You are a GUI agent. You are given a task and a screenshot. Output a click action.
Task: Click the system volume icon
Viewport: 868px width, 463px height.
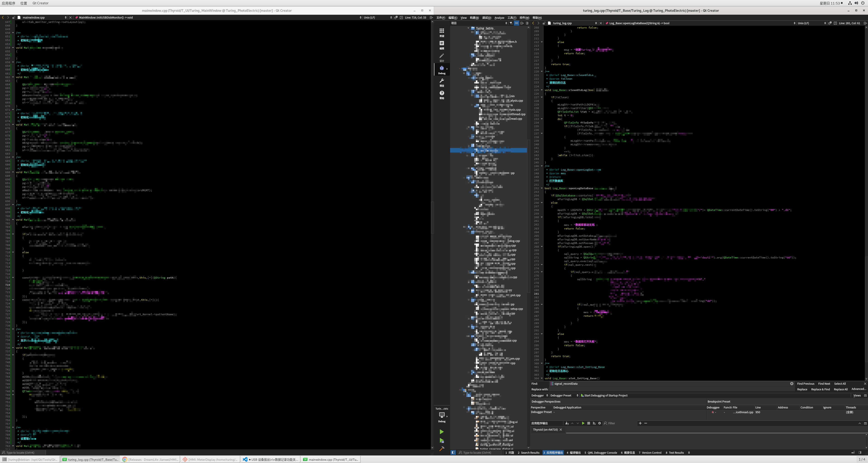click(856, 3)
